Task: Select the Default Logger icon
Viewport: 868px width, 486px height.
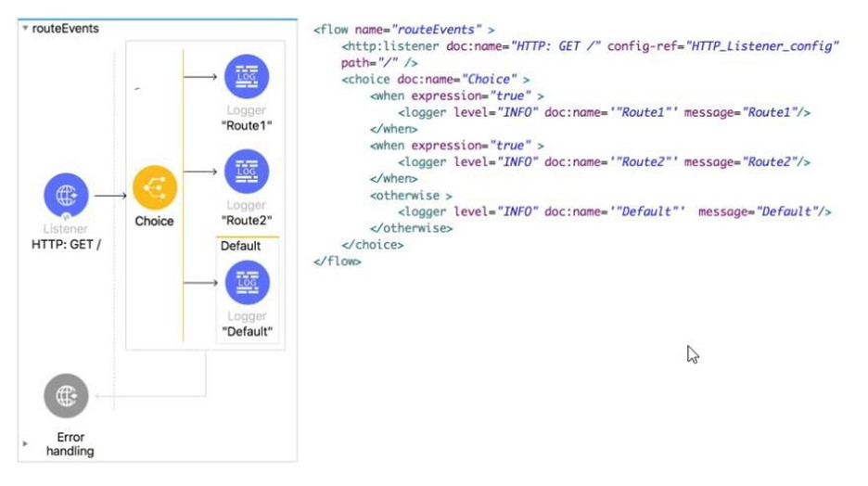Action: click(x=247, y=283)
